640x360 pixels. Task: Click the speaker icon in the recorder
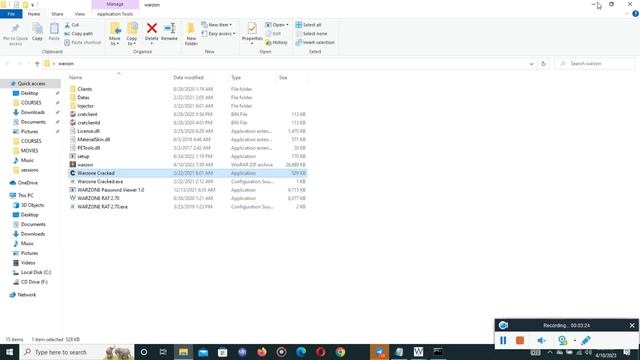(x=541, y=340)
